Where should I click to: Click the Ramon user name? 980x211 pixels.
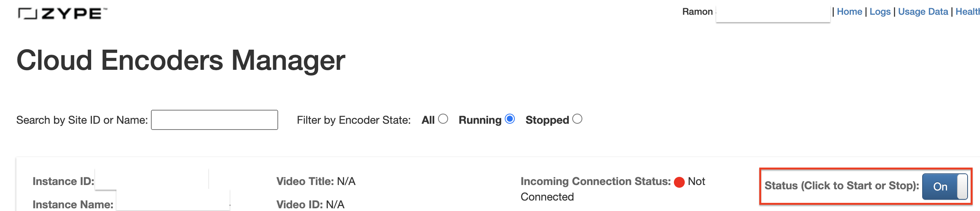697,12
